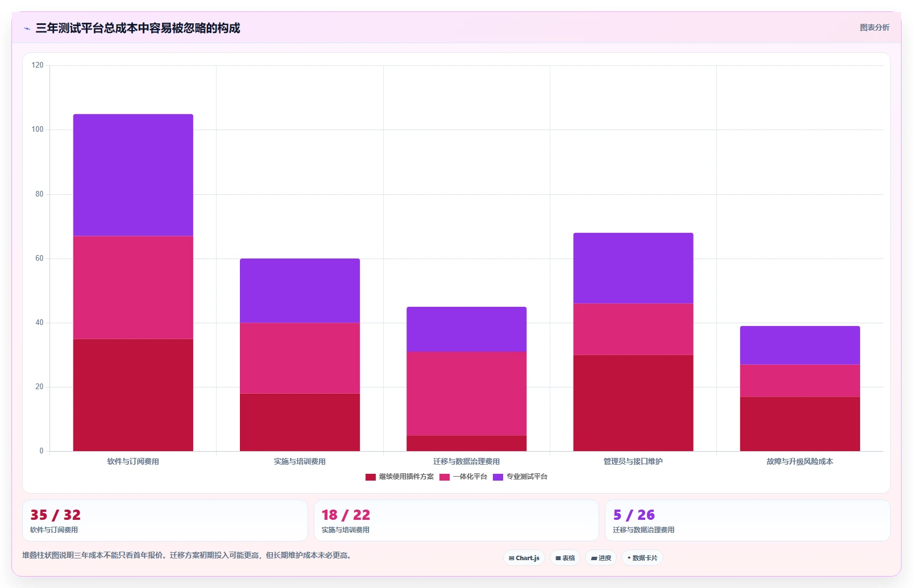Select the pink segment of the 软件与订阅费用 bar
The width and height of the screenshot is (913, 588).
[133, 287]
